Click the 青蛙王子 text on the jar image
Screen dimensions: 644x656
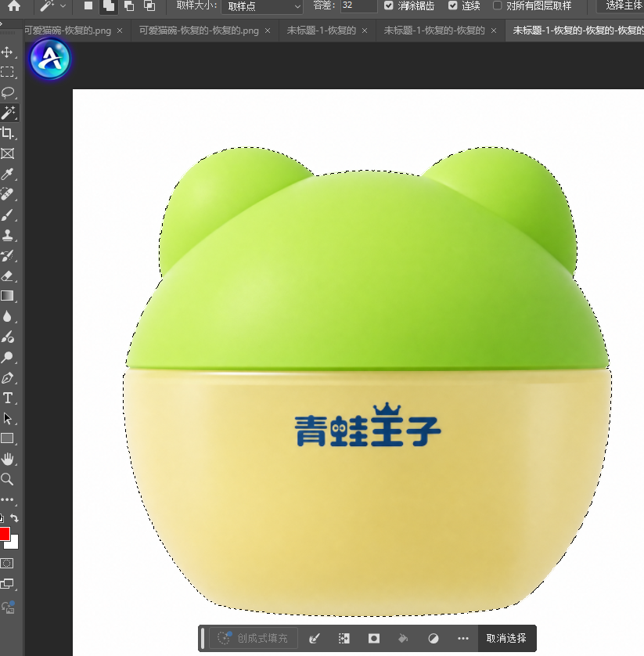368,425
